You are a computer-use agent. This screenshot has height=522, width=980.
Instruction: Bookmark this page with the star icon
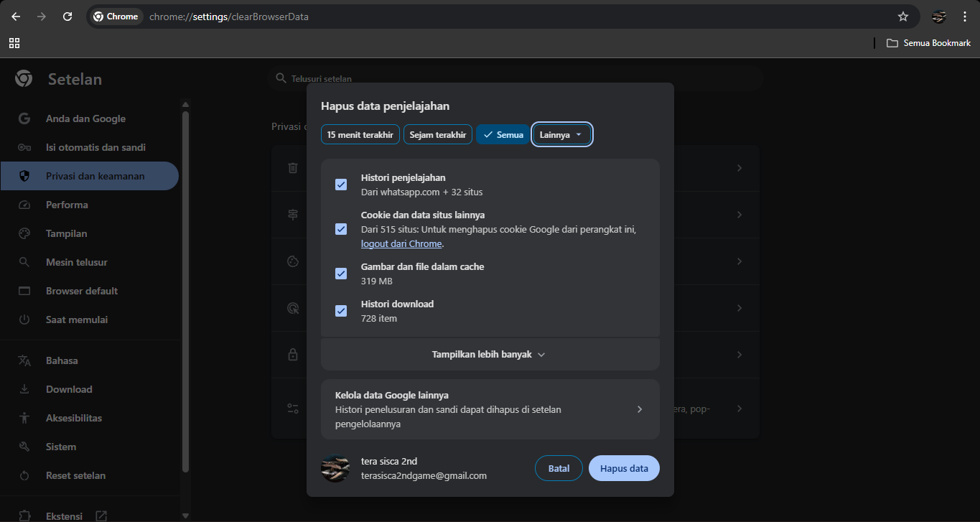[x=903, y=17]
